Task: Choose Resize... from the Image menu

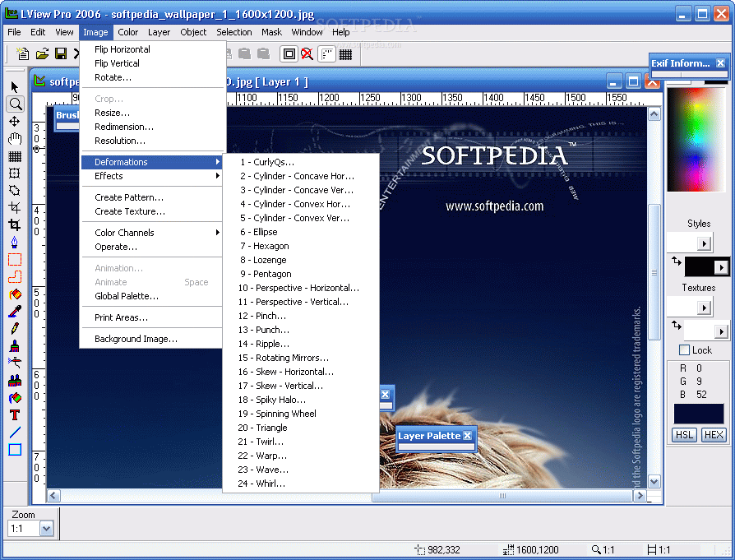Action: click(151, 113)
